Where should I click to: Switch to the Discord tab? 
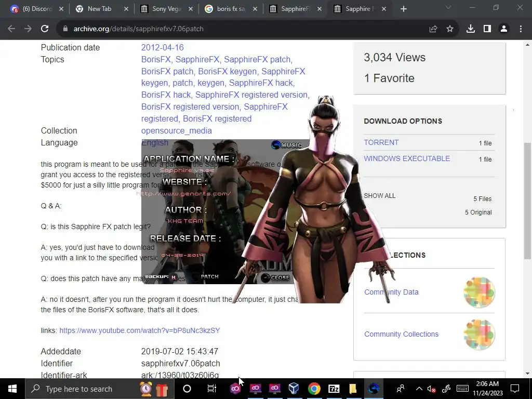pos(36,9)
